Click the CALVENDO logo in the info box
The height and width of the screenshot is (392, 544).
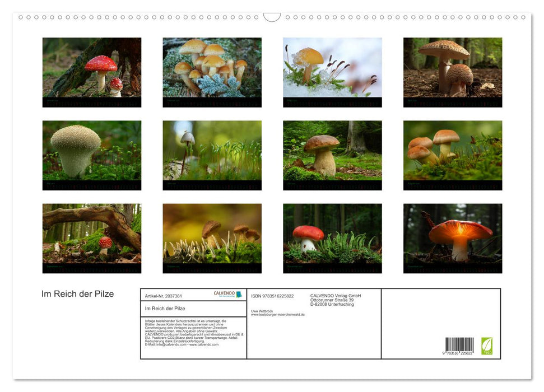[x=227, y=295]
